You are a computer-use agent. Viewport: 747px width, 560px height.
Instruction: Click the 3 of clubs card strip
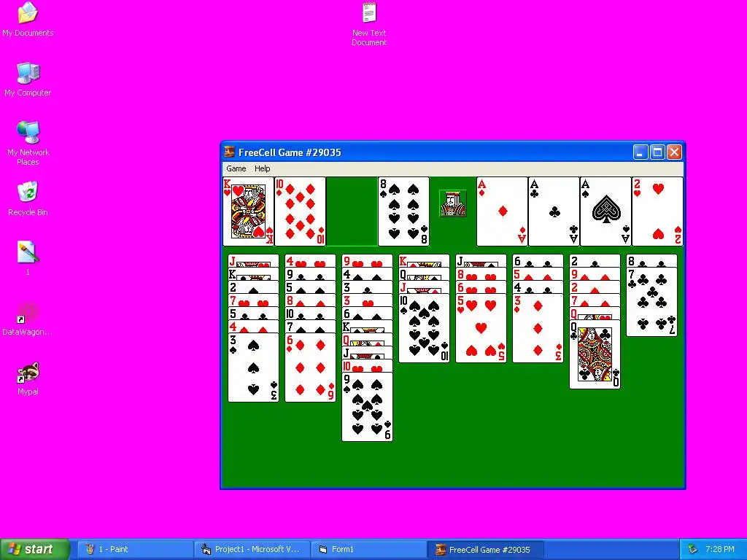pyautogui.click(x=368, y=287)
